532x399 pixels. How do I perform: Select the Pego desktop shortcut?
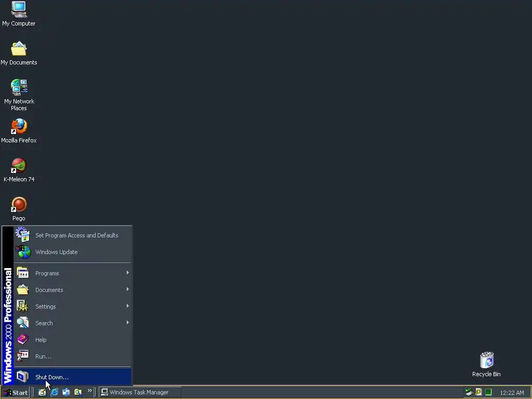pos(19,209)
